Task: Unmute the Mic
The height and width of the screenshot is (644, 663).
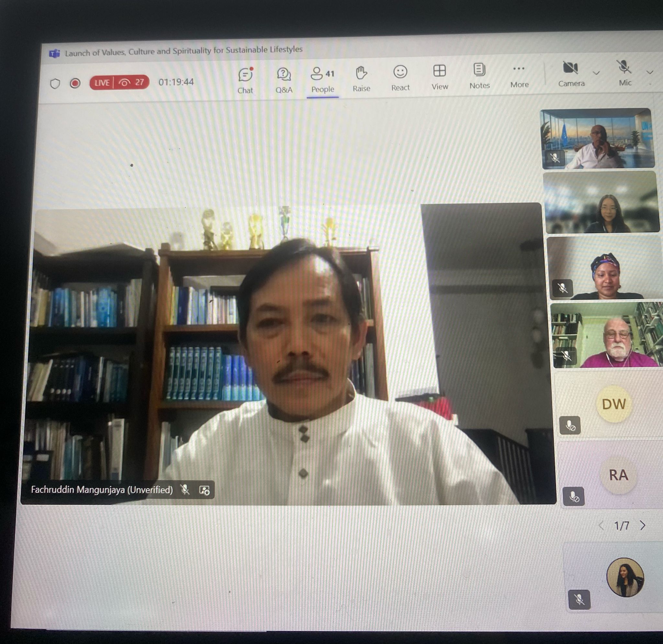Action: 624,74
